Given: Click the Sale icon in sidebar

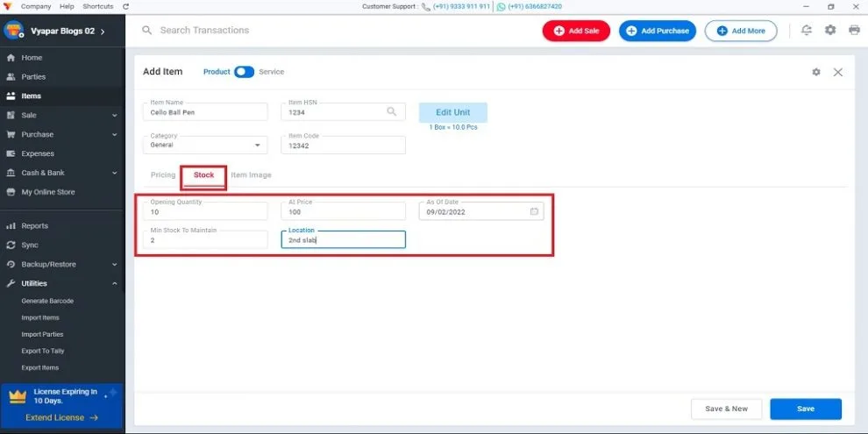Looking at the screenshot, I should coord(11,115).
